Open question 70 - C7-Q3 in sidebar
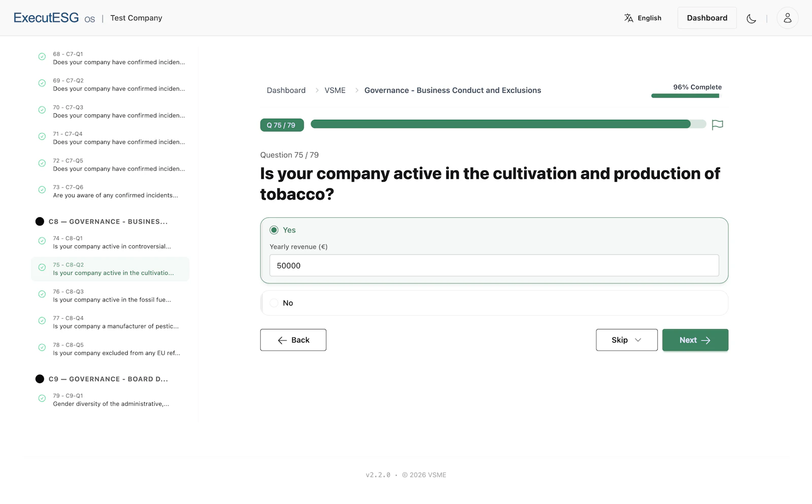The height and width of the screenshot is (504, 812). 110,112
